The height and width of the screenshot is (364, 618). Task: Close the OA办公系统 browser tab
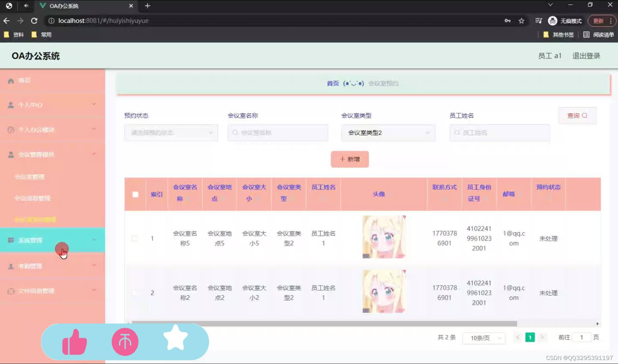(131, 6)
